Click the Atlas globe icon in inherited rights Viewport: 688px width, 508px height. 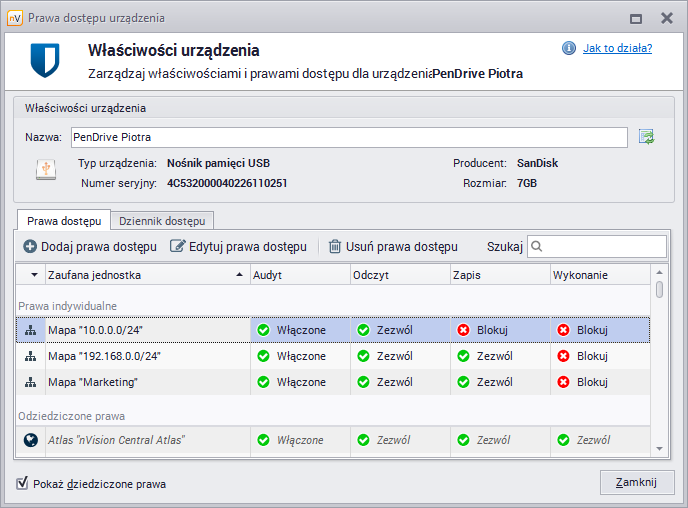(30, 440)
